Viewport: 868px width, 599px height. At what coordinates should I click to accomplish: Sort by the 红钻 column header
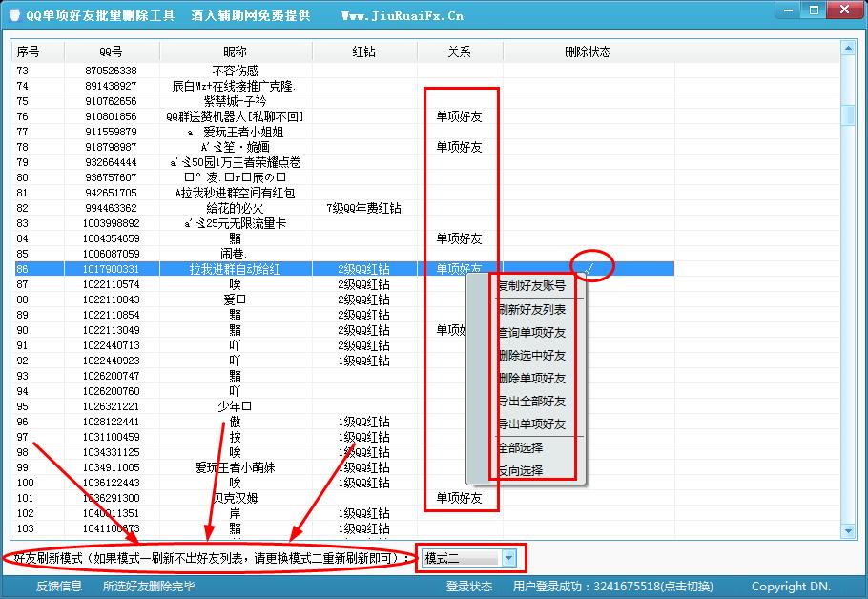(364, 52)
